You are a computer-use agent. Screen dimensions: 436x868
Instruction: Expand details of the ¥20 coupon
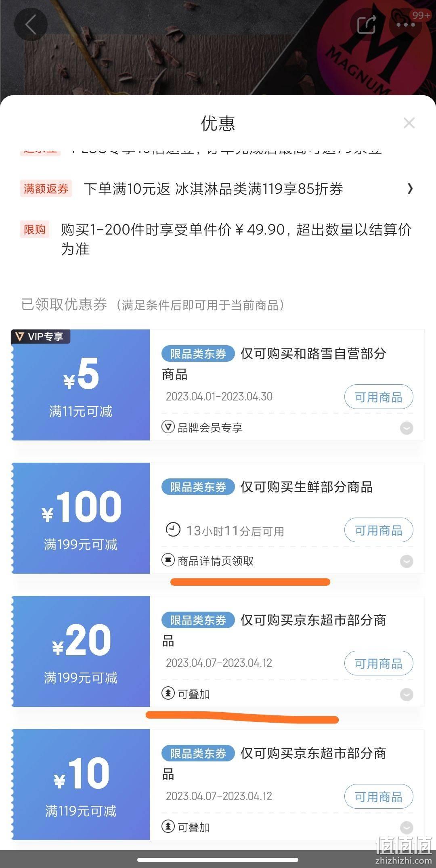[x=407, y=694]
